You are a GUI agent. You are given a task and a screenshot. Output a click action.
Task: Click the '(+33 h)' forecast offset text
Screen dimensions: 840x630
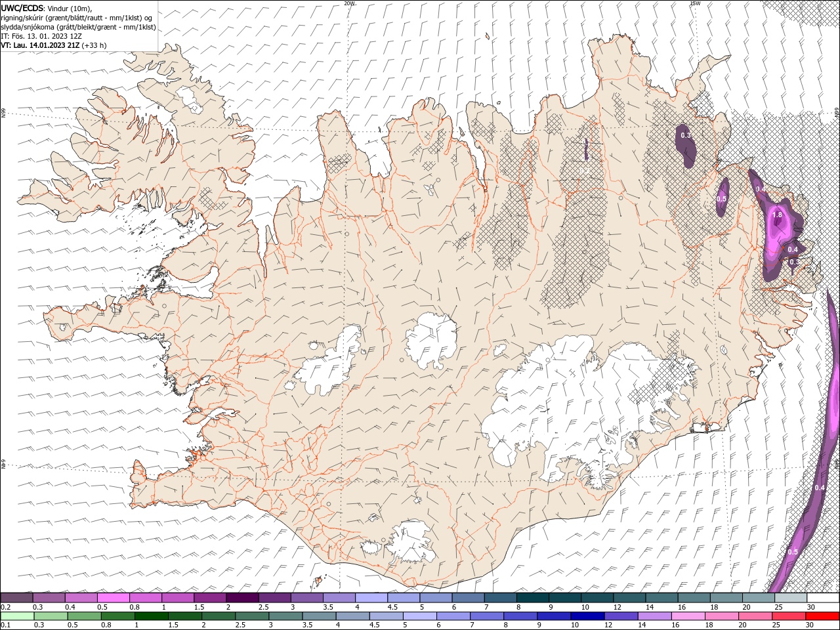point(94,45)
